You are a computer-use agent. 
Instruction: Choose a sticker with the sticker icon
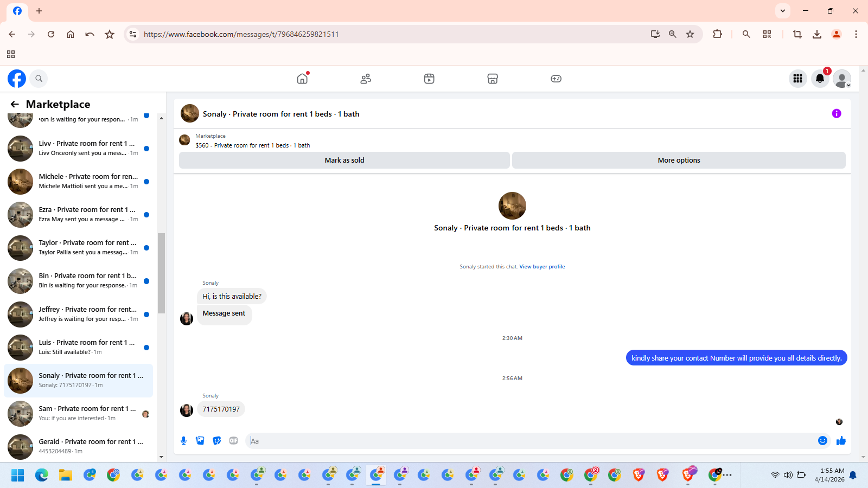pos(217,441)
